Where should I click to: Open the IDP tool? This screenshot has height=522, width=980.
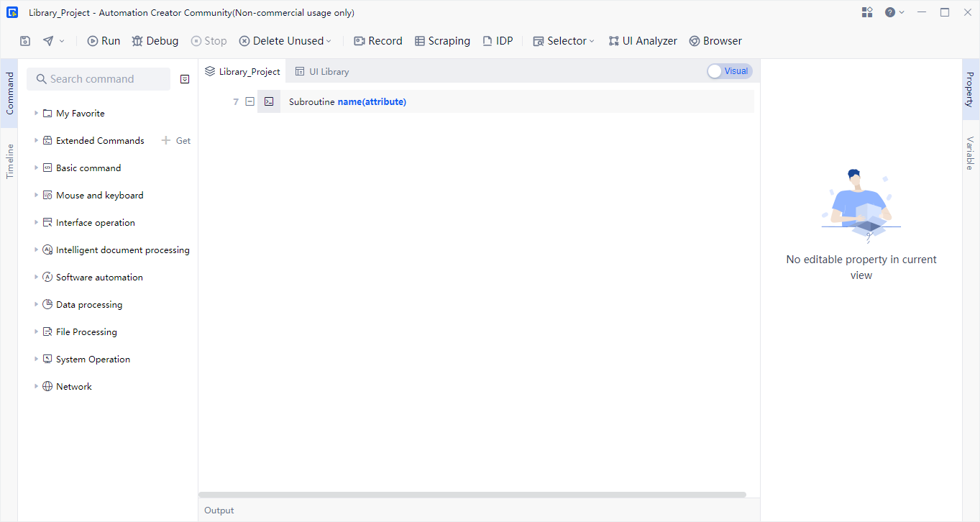coord(498,41)
